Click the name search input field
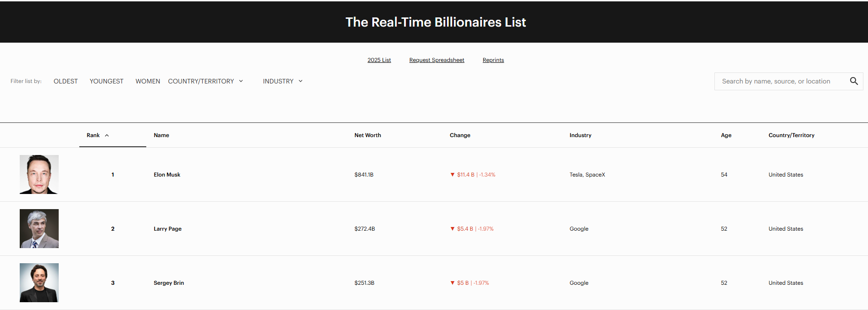 click(x=780, y=81)
